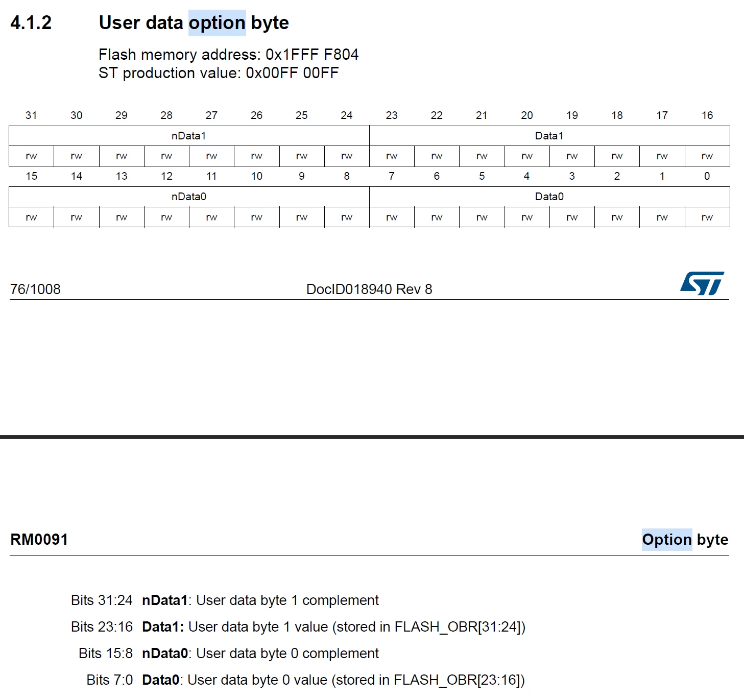Image resolution: width=744 pixels, height=700 pixels.
Task: Click the highlighted 'Option' in page header
Action: (667, 540)
